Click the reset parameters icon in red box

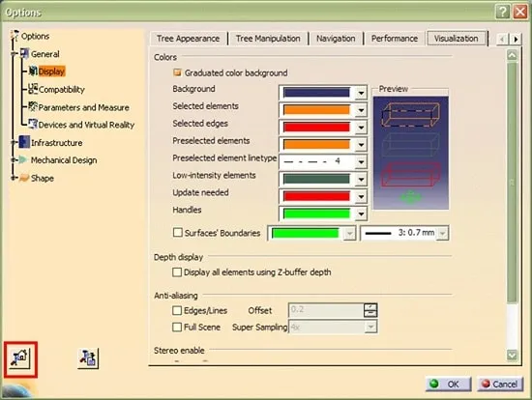(20, 358)
